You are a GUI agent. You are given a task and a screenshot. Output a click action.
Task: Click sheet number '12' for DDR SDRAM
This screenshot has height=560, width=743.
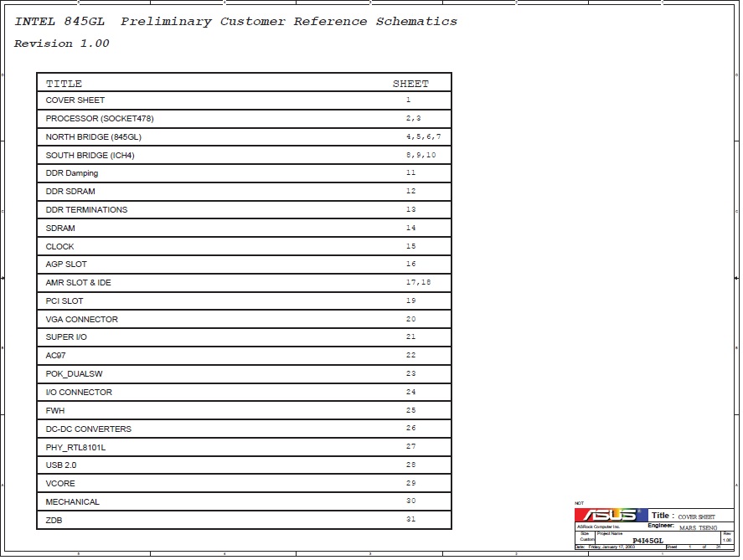click(410, 191)
